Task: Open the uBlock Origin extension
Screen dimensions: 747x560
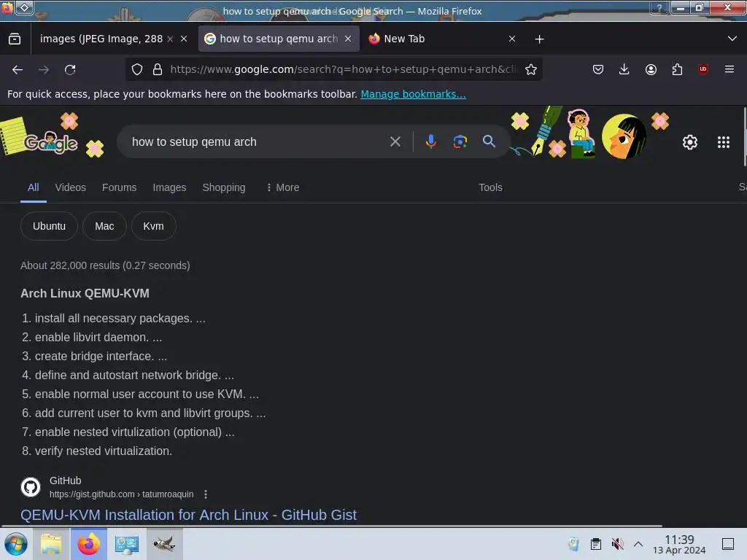Action: (703, 69)
